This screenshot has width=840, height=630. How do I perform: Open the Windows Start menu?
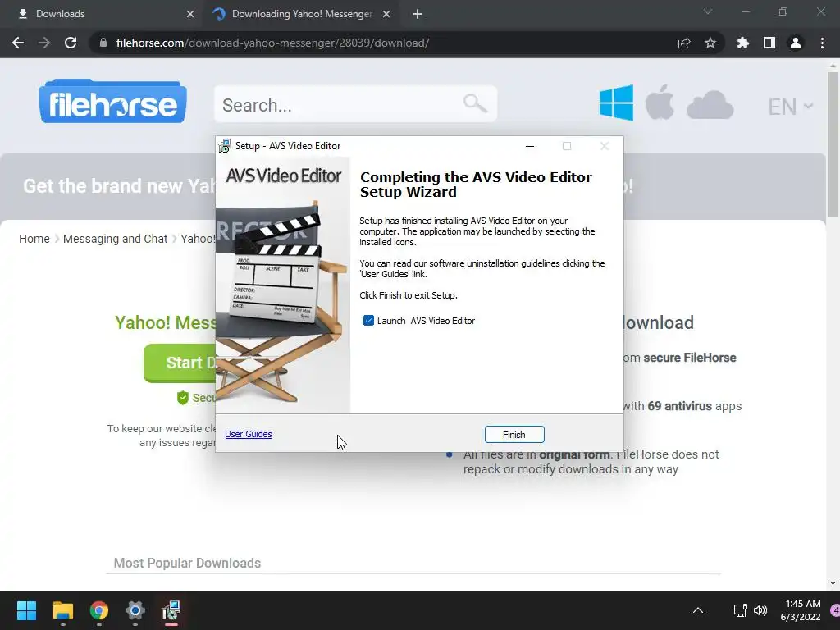pyautogui.click(x=26, y=610)
